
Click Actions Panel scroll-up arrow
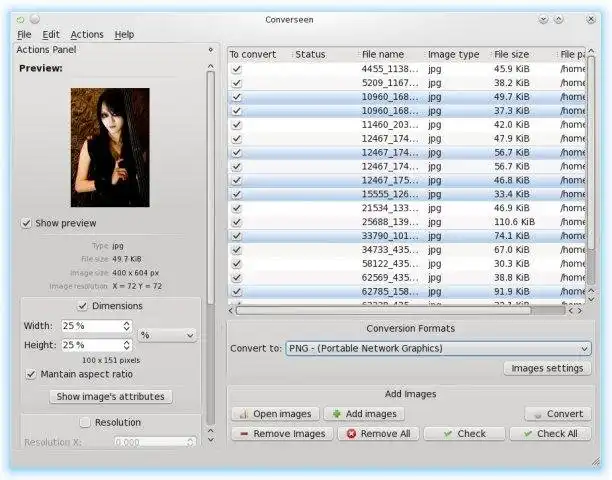[211, 66]
